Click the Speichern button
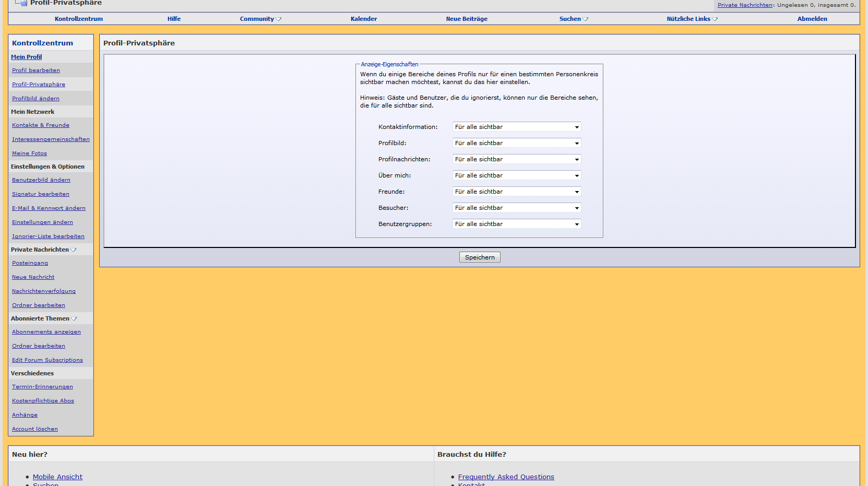The height and width of the screenshot is (486, 868). point(479,257)
